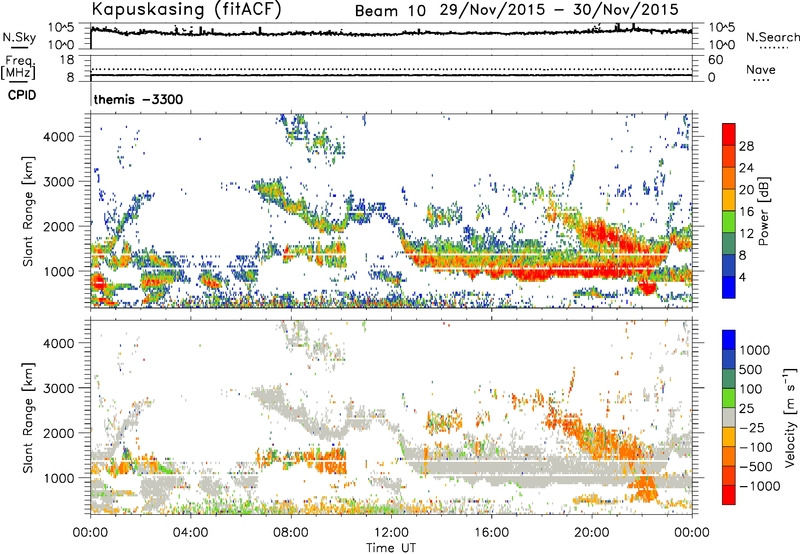
Task: Select the Freq. [MHz] axis label
Action: 18,67
